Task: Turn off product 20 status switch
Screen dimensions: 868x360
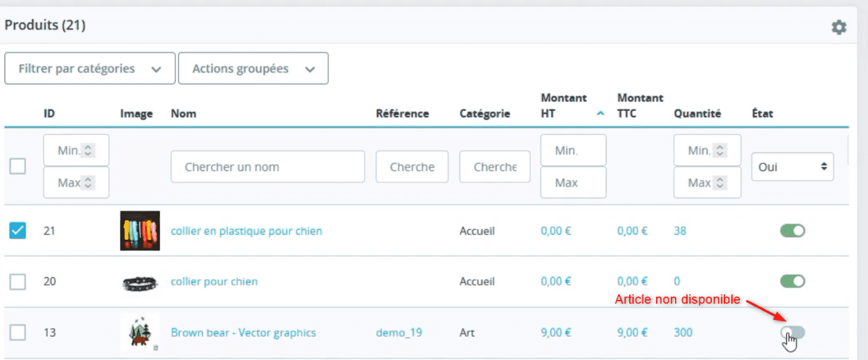Action: pos(793,281)
